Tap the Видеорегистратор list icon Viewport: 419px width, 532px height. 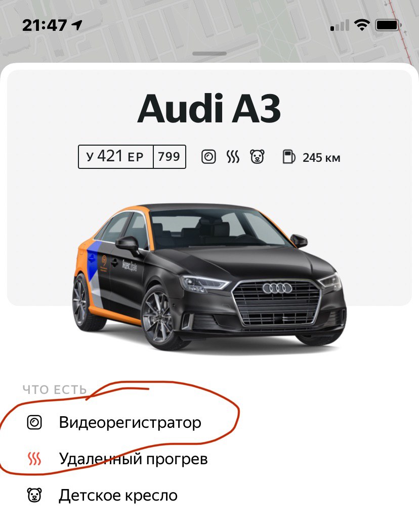click(34, 422)
